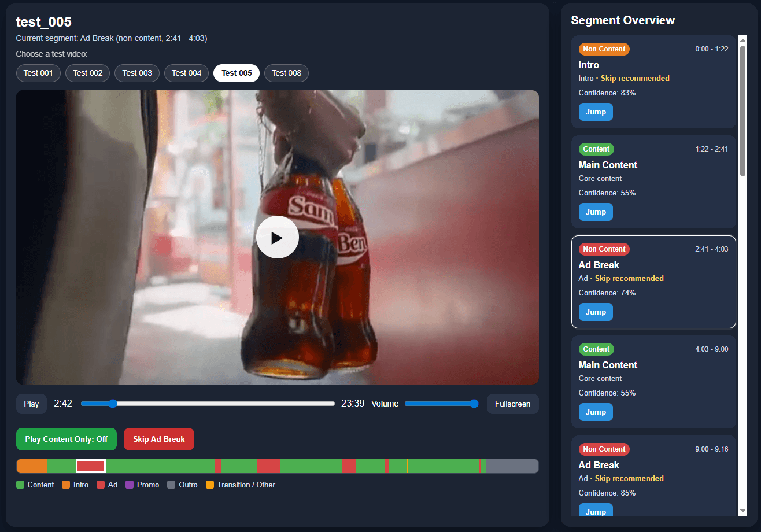
Task: Click the "Confidence: 83%" text
Action: (x=607, y=93)
